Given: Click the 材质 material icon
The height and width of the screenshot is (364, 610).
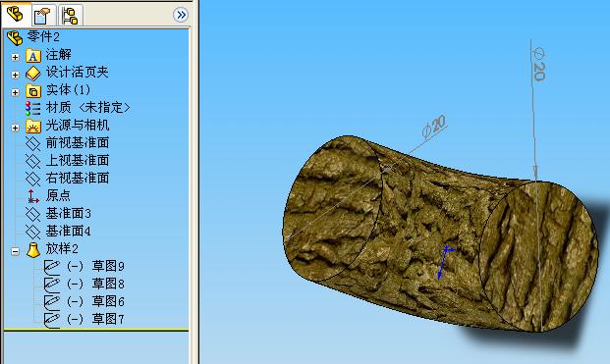Looking at the screenshot, I should (33, 108).
